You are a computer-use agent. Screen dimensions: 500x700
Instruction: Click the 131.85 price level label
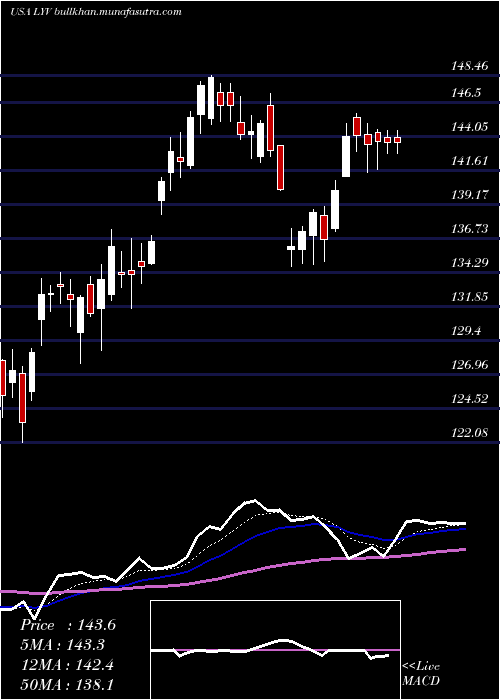tap(469, 297)
